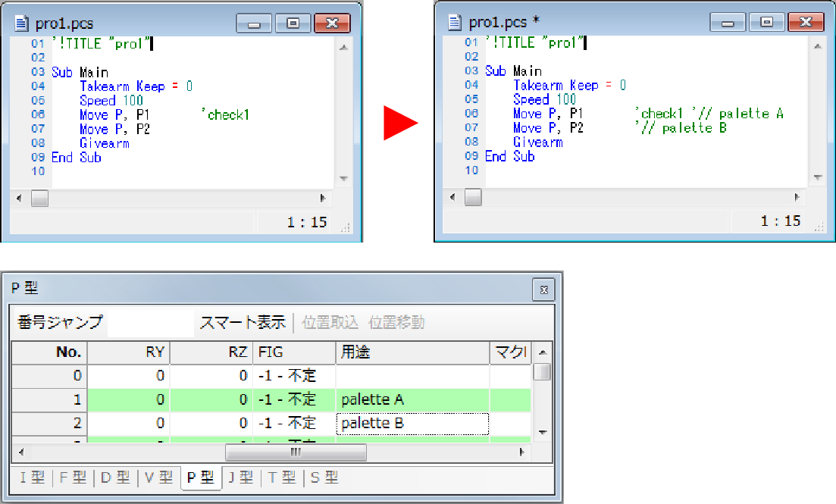Open the D型 variable tab
This screenshot has width=836, height=504.
[x=115, y=477]
